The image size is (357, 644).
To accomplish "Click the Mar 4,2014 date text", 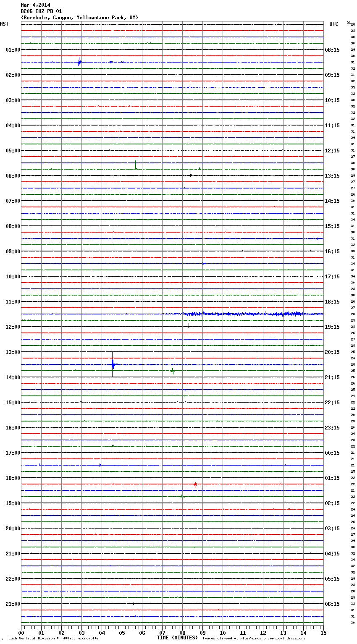I will pos(35,5).
